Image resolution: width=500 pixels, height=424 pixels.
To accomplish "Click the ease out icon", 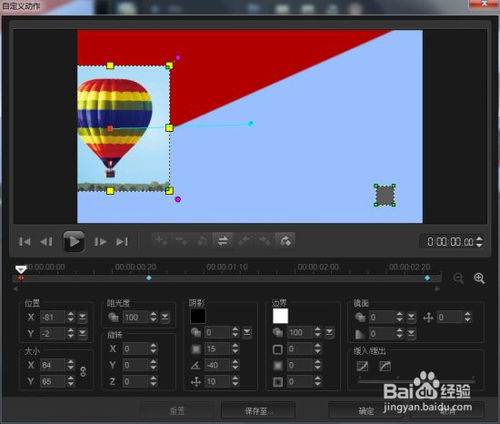I will [385, 366].
